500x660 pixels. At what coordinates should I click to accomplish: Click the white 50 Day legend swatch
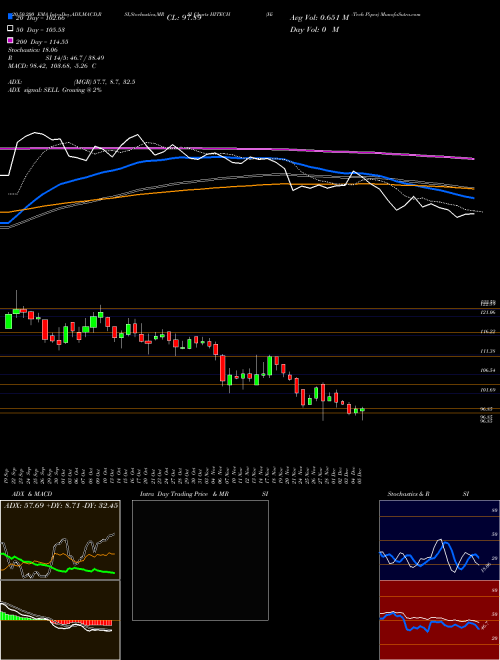(x=10, y=29)
